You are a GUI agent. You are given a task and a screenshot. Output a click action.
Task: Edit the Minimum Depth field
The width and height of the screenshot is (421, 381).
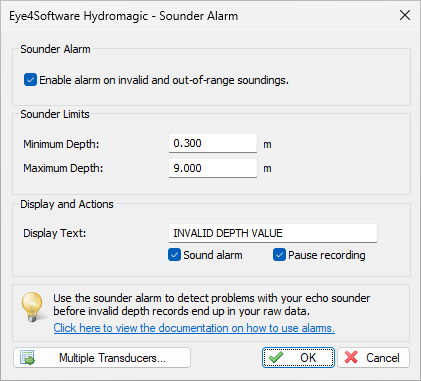coord(213,143)
